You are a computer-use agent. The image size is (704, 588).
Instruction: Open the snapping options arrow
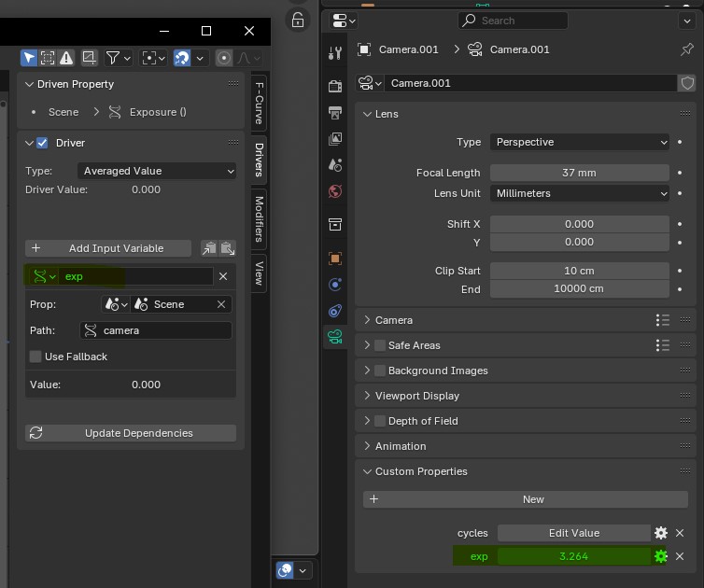click(200, 58)
